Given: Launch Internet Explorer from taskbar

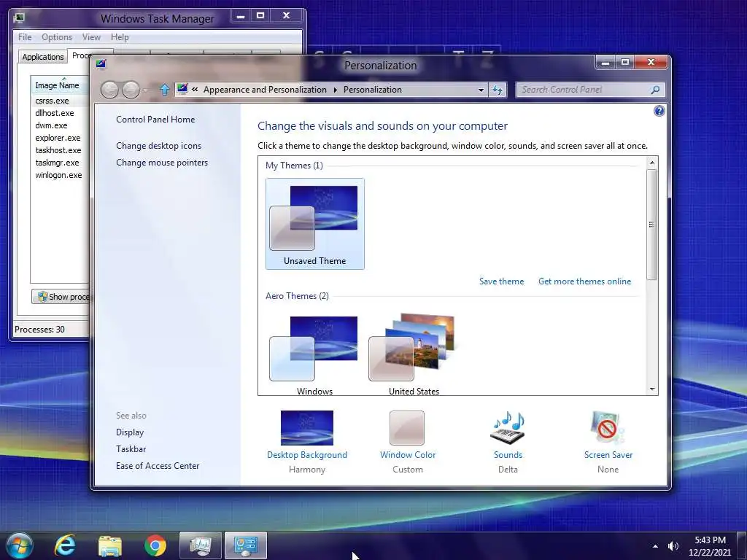Looking at the screenshot, I should [65, 545].
